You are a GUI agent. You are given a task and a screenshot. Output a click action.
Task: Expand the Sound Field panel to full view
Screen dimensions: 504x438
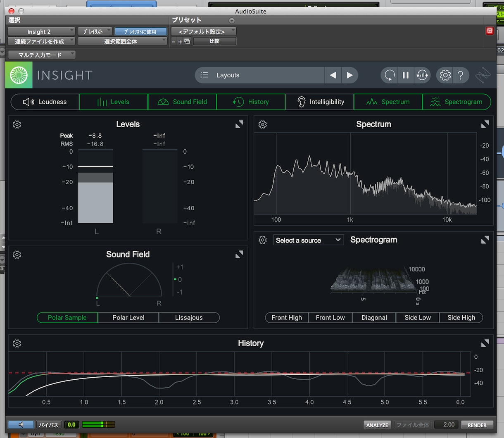click(239, 255)
